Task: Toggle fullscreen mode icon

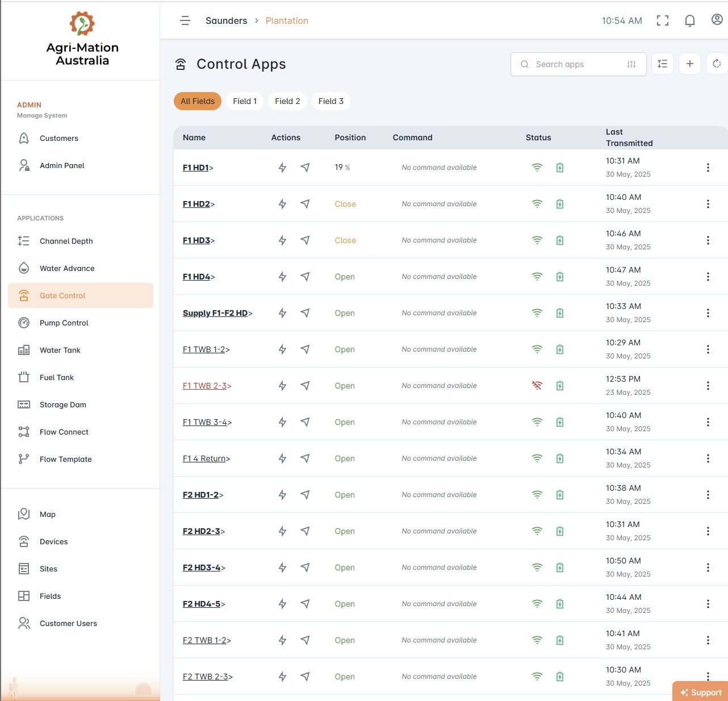Action: [662, 21]
